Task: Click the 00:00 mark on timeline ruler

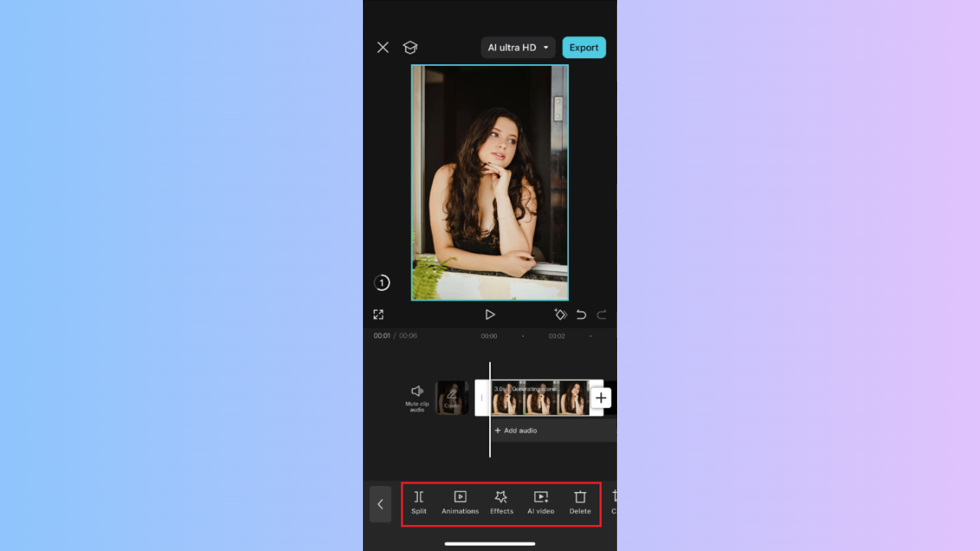Action: click(489, 336)
